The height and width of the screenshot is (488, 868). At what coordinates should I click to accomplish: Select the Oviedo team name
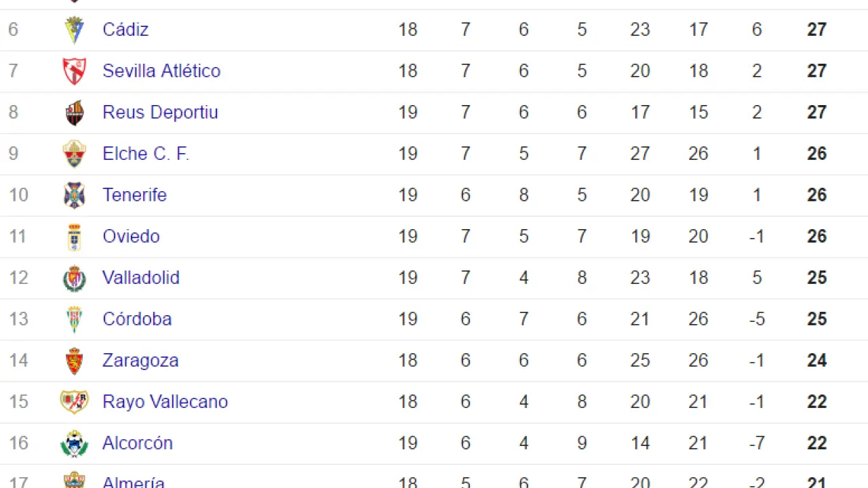coord(131,237)
